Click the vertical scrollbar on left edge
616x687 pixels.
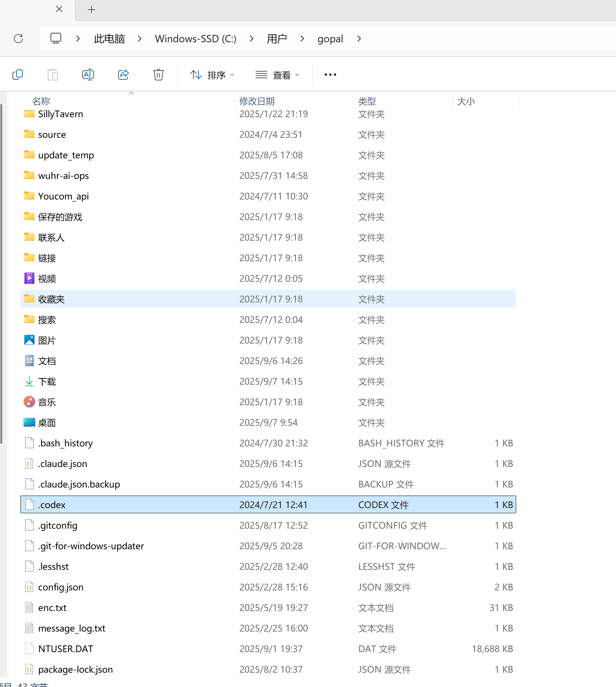[x=2, y=274]
